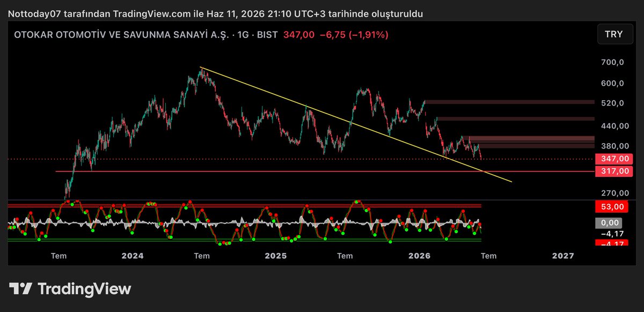Click the 2026 label on time axis

click(420, 256)
